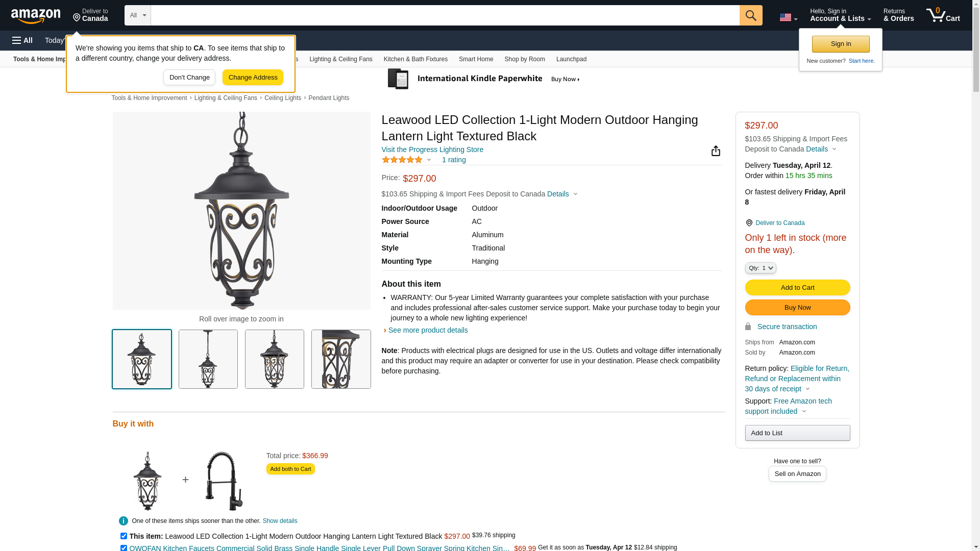Open the Smart Home menu item
Image resolution: width=980 pixels, height=551 pixels.
(x=476, y=59)
